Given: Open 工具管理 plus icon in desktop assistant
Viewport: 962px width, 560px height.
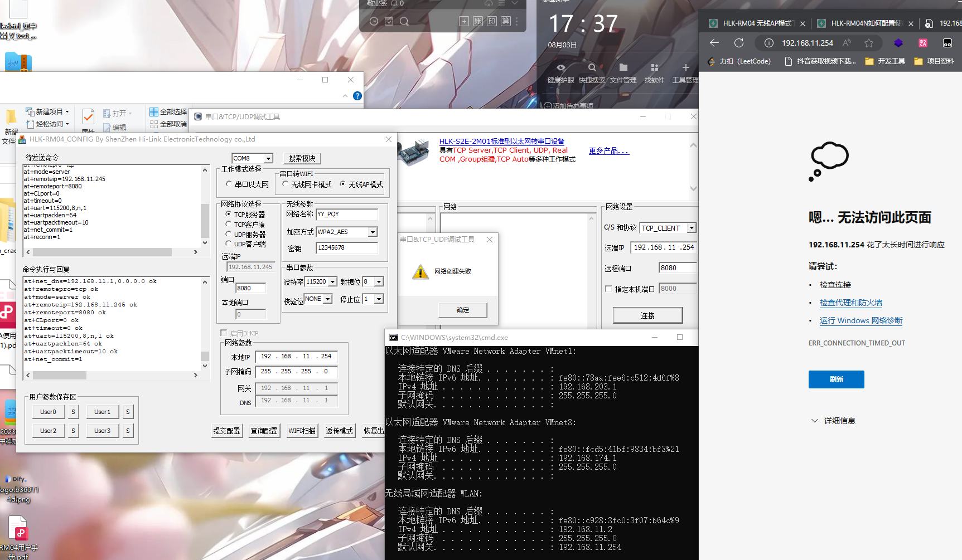Looking at the screenshot, I should (685, 67).
